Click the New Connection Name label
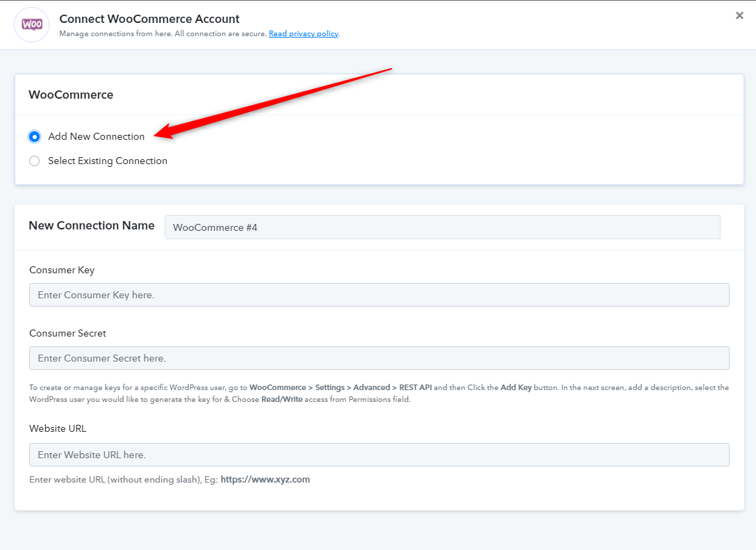The image size is (756, 550). pyautogui.click(x=92, y=225)
